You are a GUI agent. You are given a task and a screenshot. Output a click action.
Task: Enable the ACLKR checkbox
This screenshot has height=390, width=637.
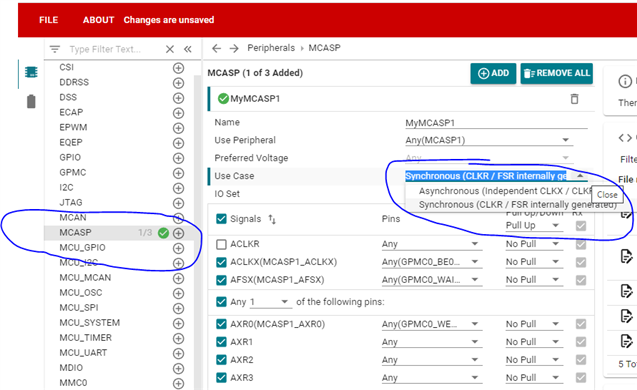tap(221, 244)
